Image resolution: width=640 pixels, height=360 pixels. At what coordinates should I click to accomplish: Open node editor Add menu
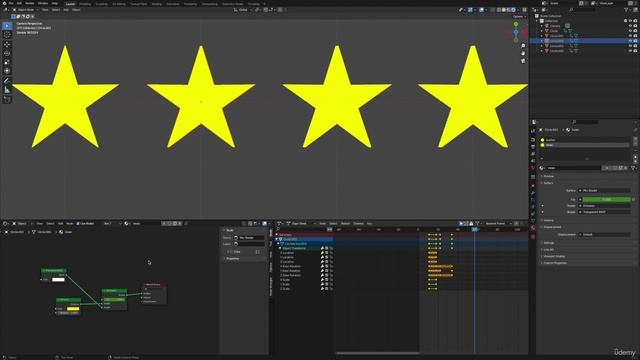pos(60,224)
